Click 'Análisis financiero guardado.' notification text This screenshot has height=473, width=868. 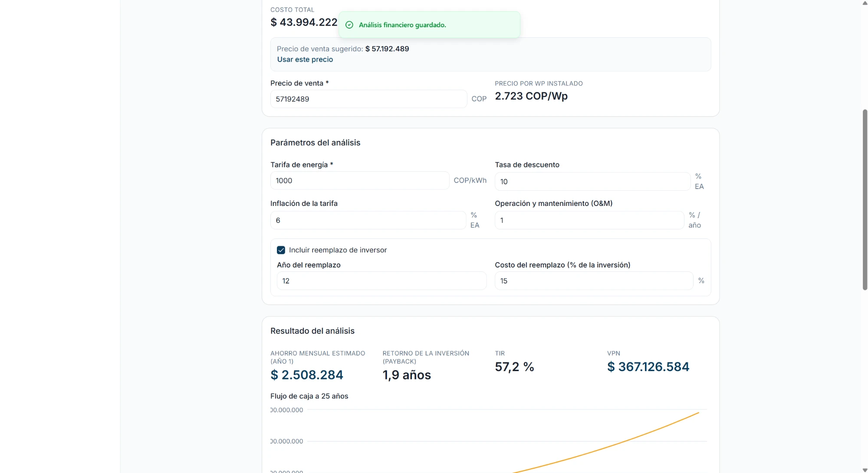tap(402, 25)
